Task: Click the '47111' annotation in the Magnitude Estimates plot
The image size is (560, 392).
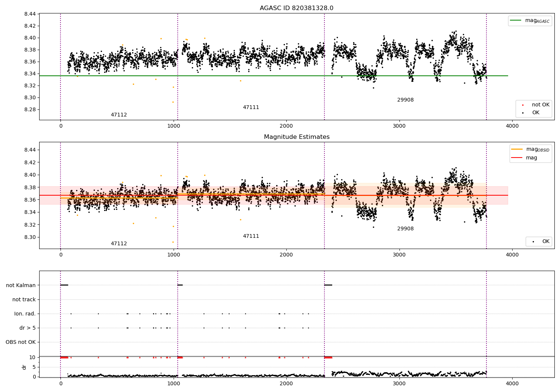Action: 251,236
